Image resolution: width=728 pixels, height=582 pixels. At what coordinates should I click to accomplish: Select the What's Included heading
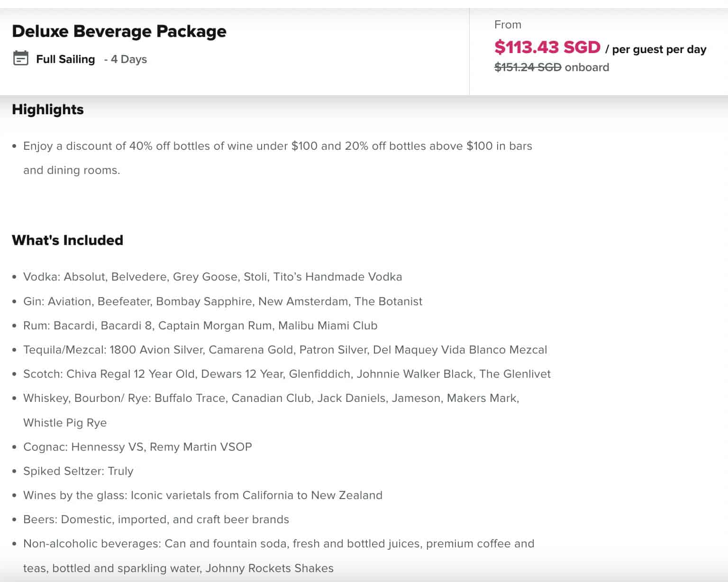[67, 240]
